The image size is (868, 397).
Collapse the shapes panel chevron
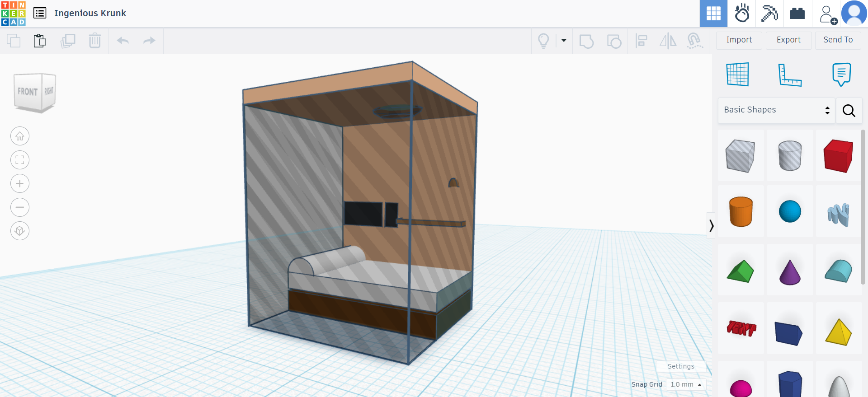pos(711,225)
